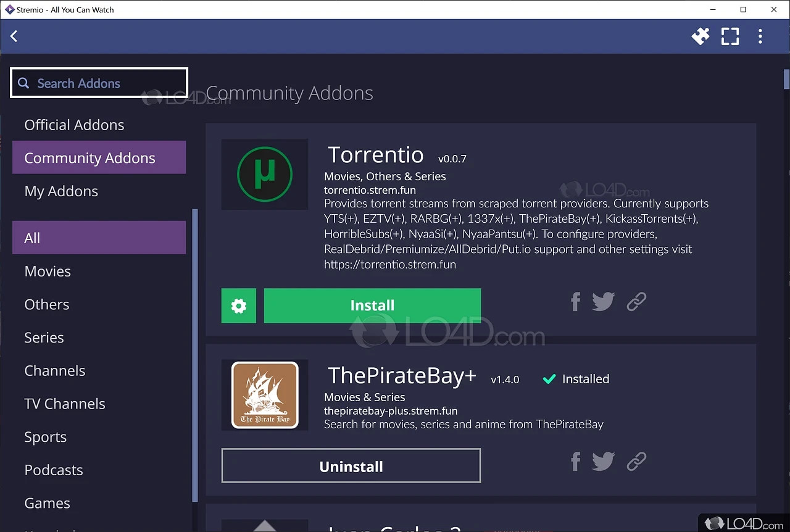Close the Stremio window

click(x=774, y=9)
